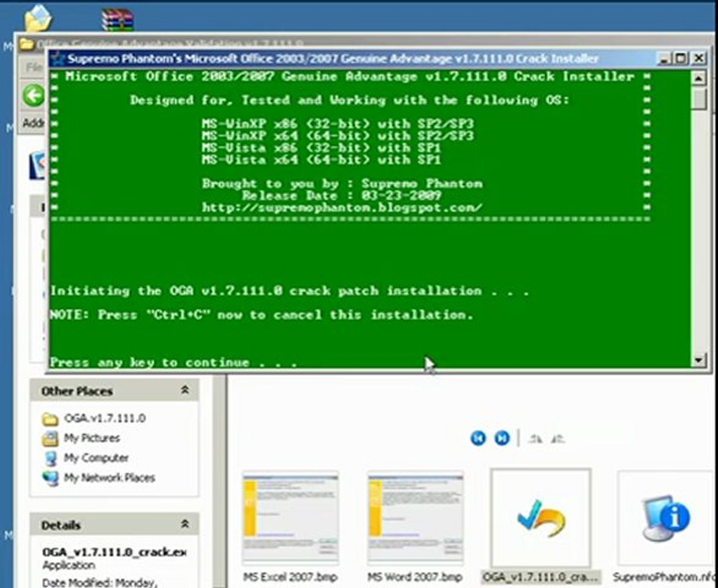
Task: Click the "Release Date : 03-23-2009" line
Action: click(x=342, y=195)
